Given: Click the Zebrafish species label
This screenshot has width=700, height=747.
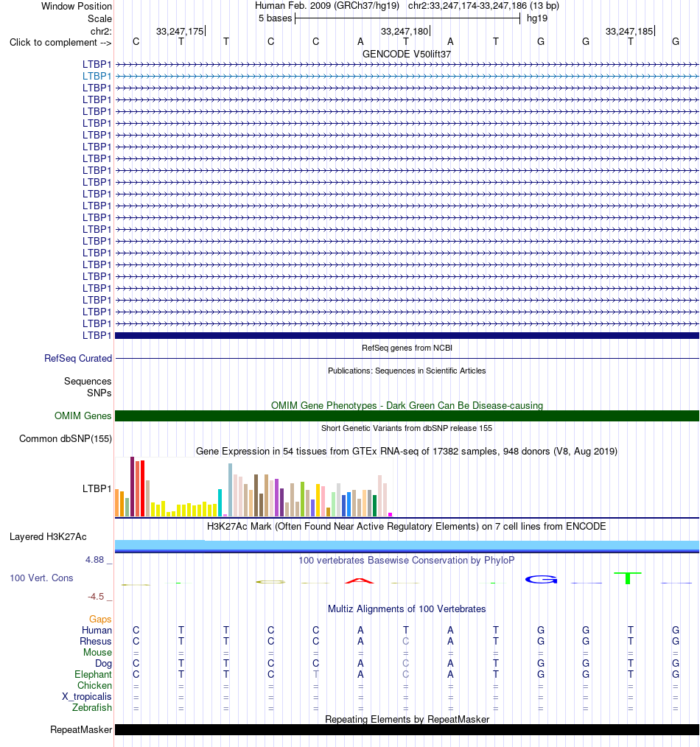Looking at the screenshot, I should tap(92, 707).
